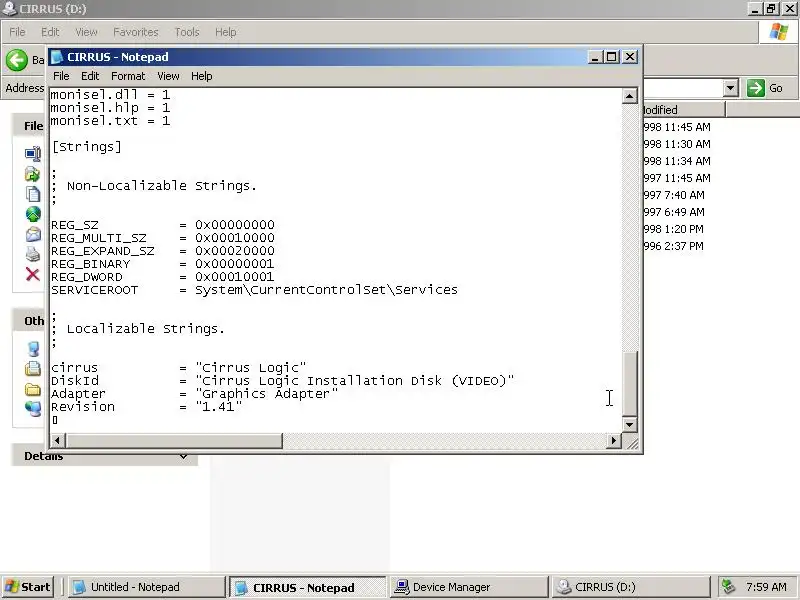
Task: Click the Notepad icon in the CIRRUS title bar
Action: point(57,57)
